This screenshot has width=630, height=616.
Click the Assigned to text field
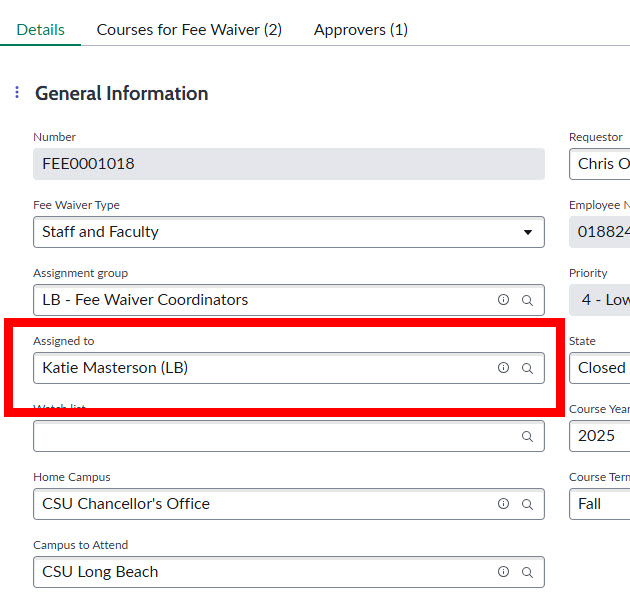[x=260, y=368]
